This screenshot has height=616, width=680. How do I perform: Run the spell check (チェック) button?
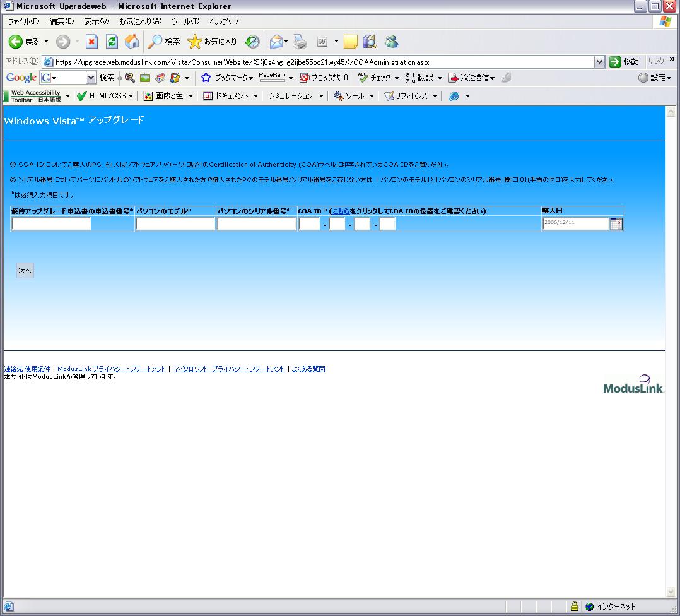(x=374, y=78)
